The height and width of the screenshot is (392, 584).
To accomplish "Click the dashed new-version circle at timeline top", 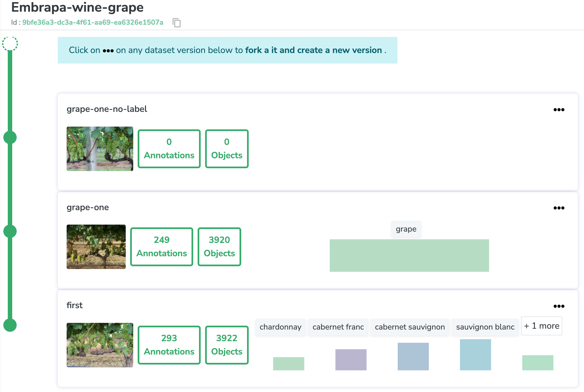I will 10,44.
